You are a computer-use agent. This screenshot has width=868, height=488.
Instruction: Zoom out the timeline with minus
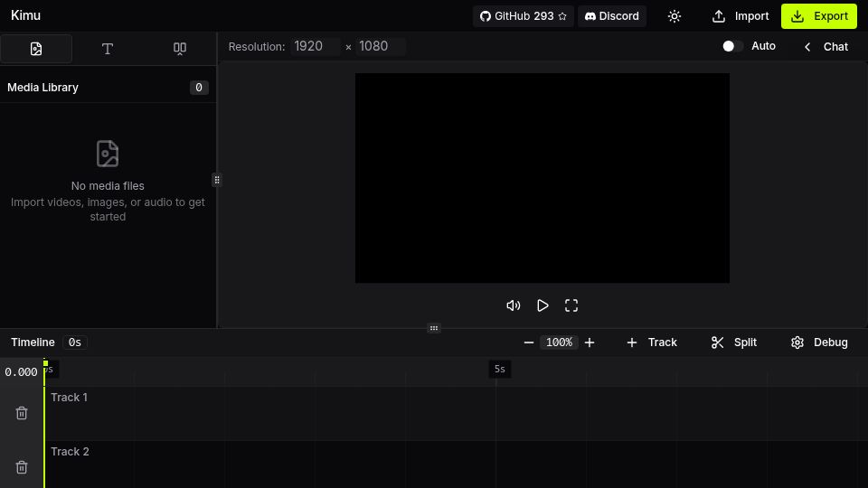[529, 343]
